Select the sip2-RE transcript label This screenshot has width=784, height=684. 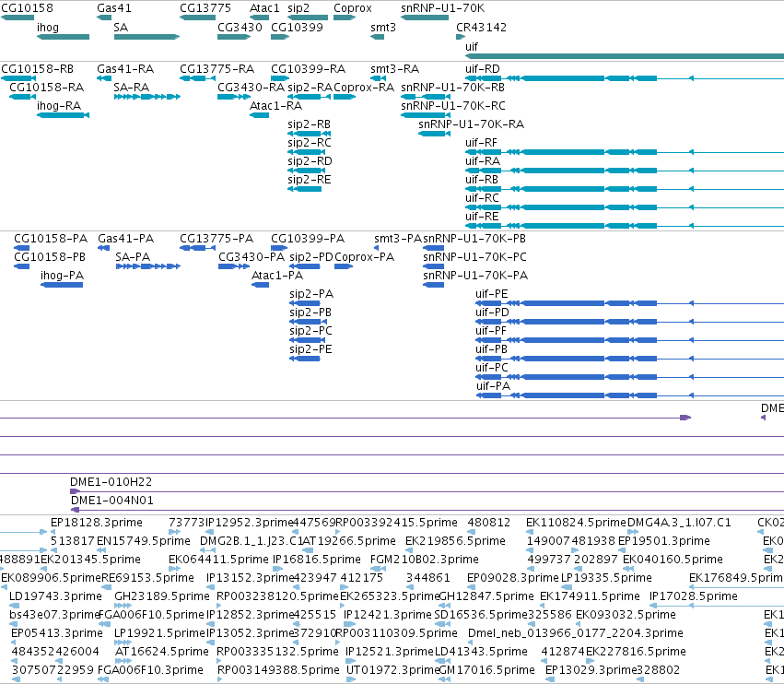pyautogui.click(x=309, y=180)
